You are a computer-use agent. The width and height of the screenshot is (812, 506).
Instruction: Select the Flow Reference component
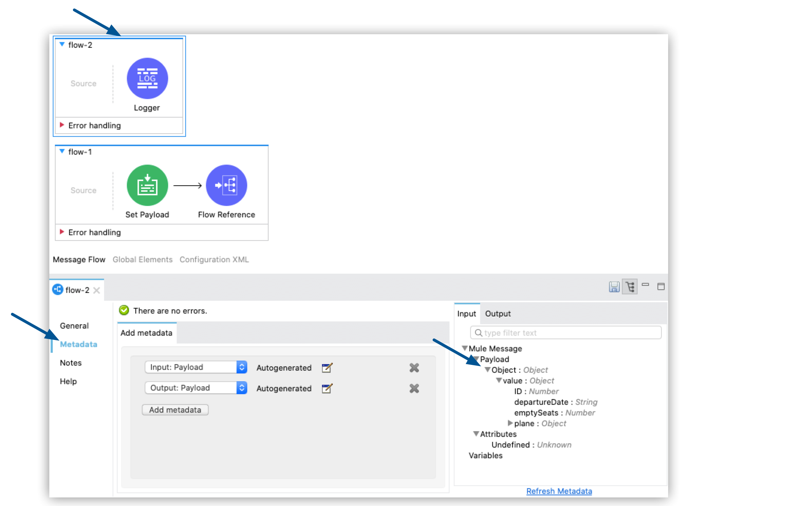227,185
